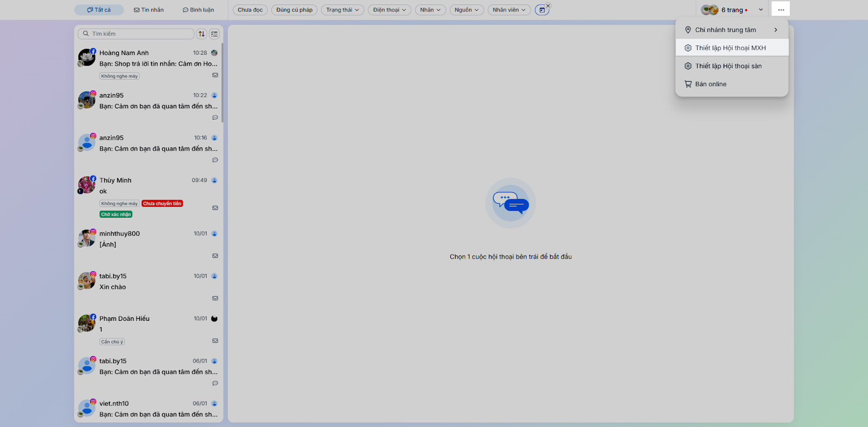The image size is (868, 427).
Task: Click mail icon on Phạm Doãn Hiếu conversation
Action: coord(215,341)
